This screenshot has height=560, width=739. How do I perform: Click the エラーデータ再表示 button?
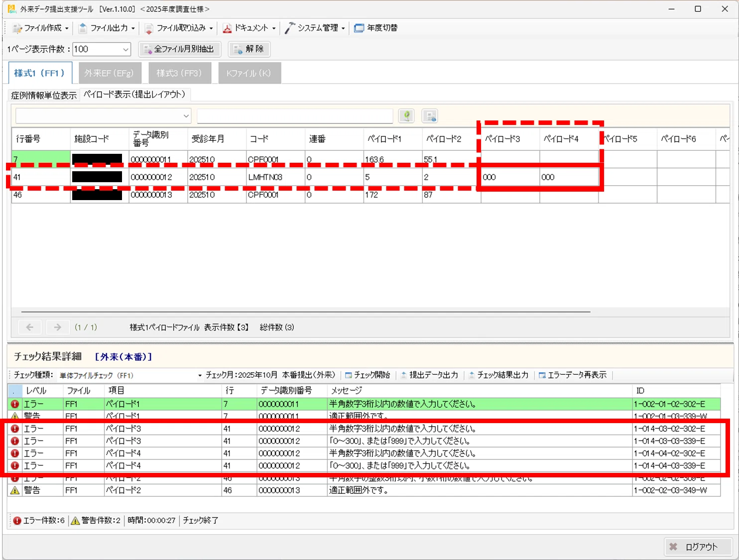(573, 375)
